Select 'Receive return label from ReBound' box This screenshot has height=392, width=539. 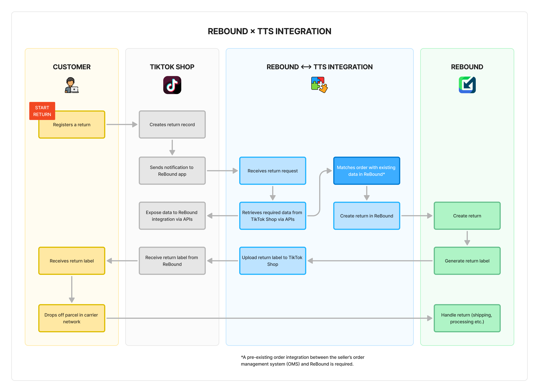[172, 261]
